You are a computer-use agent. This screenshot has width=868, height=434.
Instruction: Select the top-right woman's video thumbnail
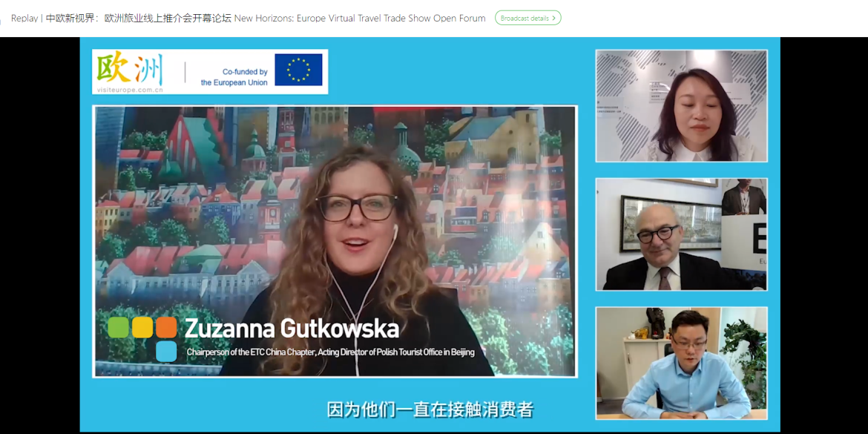(681, 106)
